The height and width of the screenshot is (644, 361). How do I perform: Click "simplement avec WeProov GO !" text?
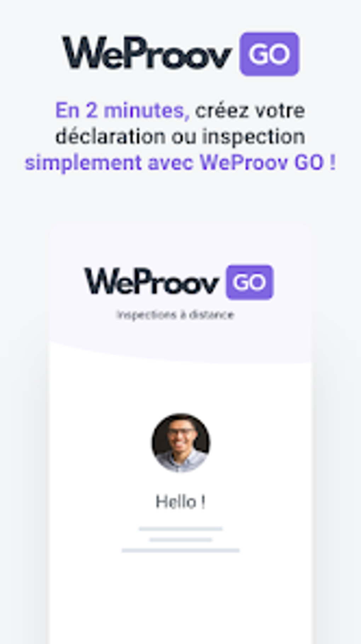(180, 163)
